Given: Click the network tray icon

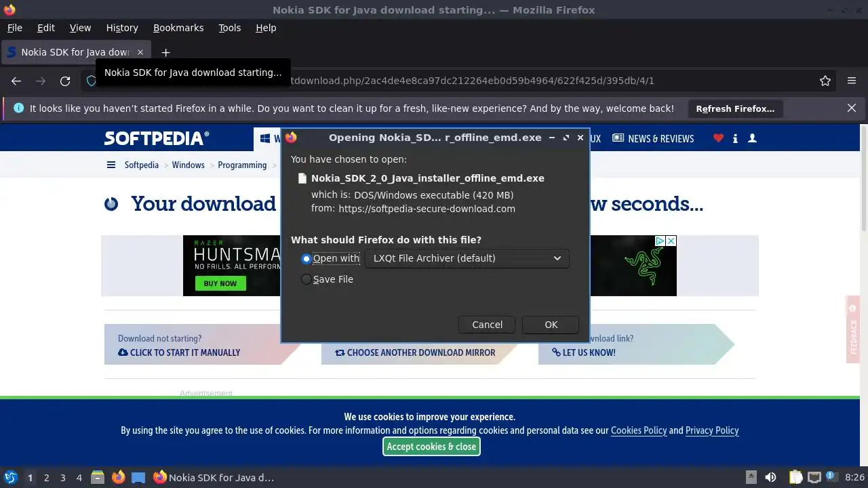Looking at the screenshot, I should tap(814, 478).
